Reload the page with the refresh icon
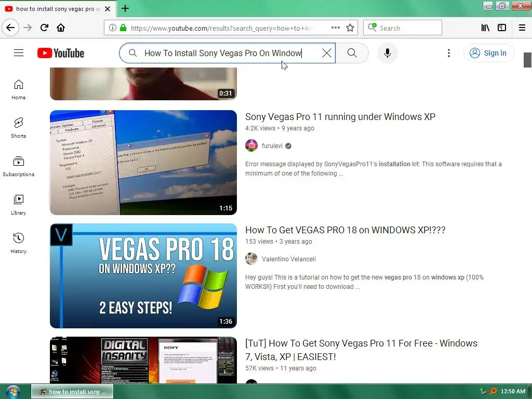The width and height of the screenshot is (532, 399). coord(45,28)
